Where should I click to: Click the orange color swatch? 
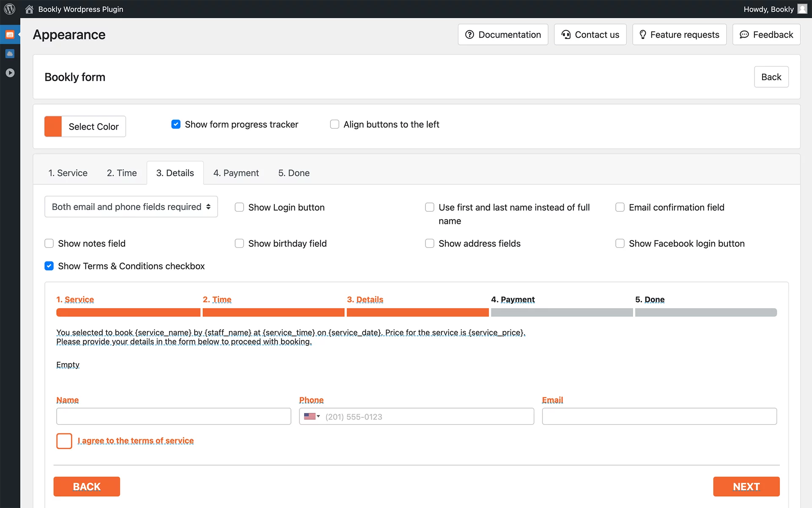pyautogui.click(x=53, y=127)
